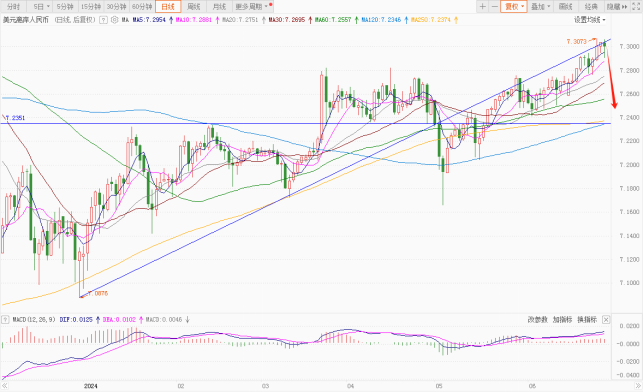The width and height of the screenshot is (643, 392).
Task: Open the MACD panel help question mark icon
Action: pos(5,319)
